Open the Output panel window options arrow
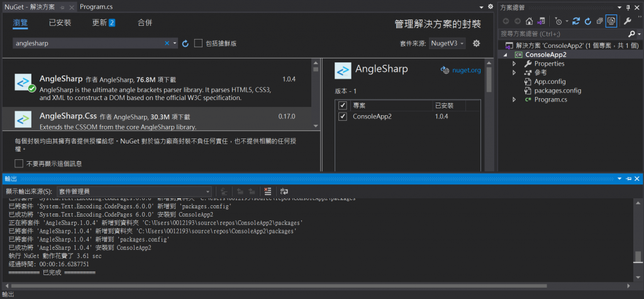 (x=620, y=179)
